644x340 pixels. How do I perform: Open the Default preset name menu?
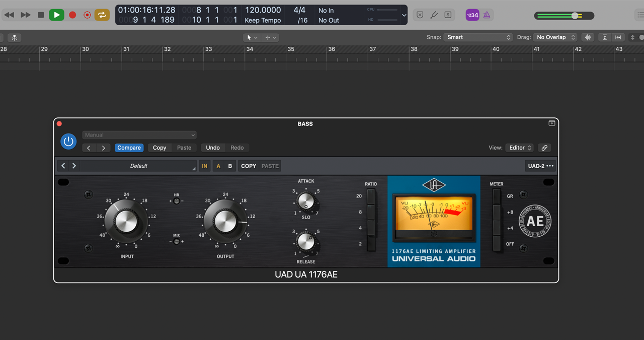138,166
